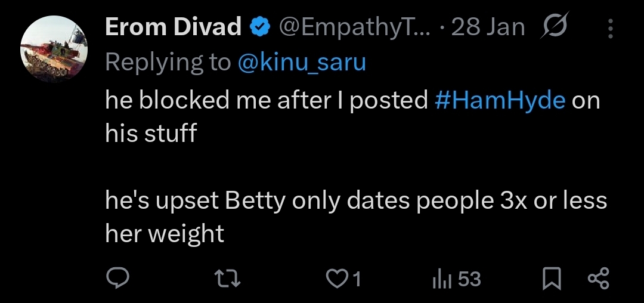644x303 pixels.
Task: Share the tweet via the share icon
Action: pyautogui.click(x=597, y=279)
